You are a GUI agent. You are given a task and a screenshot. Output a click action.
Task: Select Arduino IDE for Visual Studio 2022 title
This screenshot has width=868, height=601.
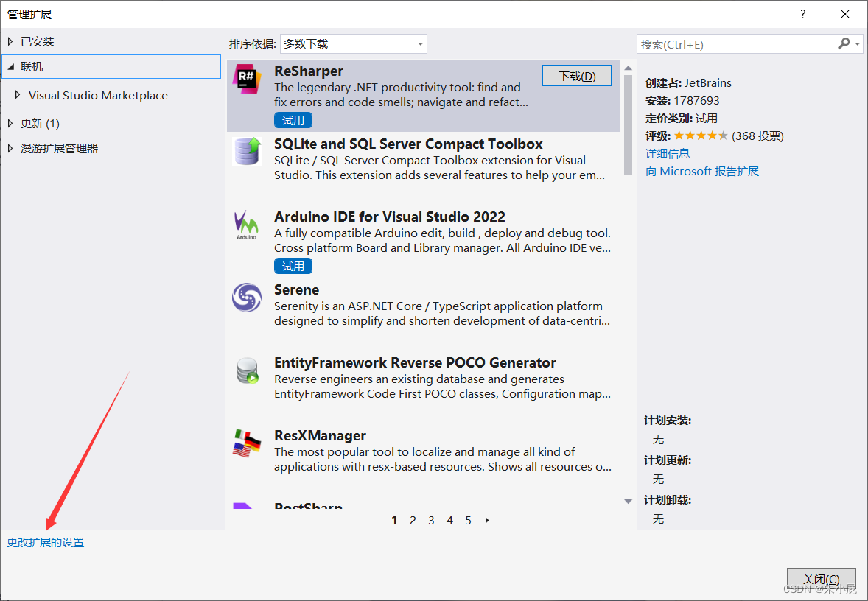tap(390, 217)
